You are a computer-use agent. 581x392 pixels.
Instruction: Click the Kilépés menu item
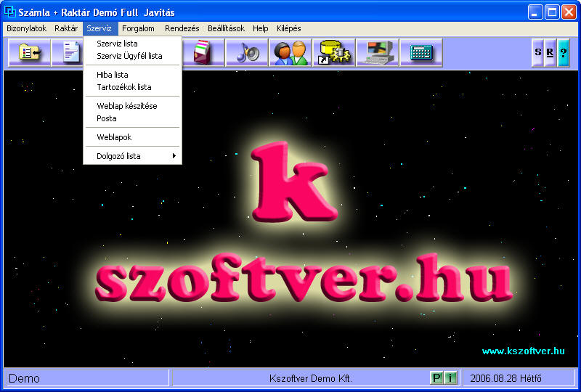click(x=288, y=28)
